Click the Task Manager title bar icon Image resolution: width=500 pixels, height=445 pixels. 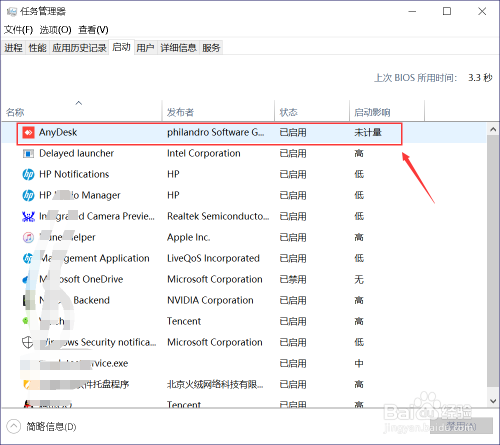12,12
